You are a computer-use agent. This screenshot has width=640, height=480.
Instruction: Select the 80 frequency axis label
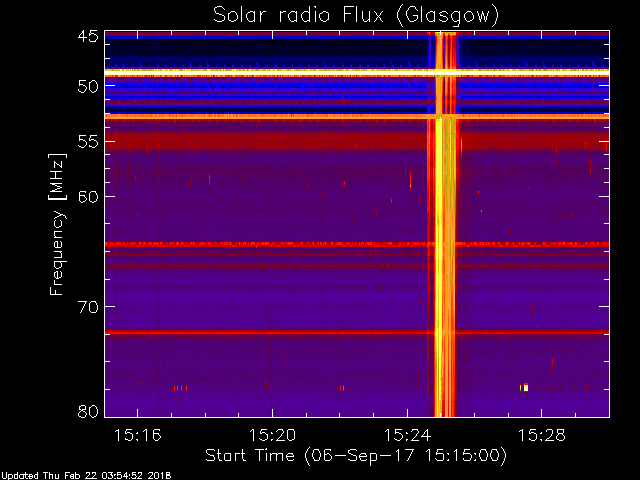tap(88, 411)
